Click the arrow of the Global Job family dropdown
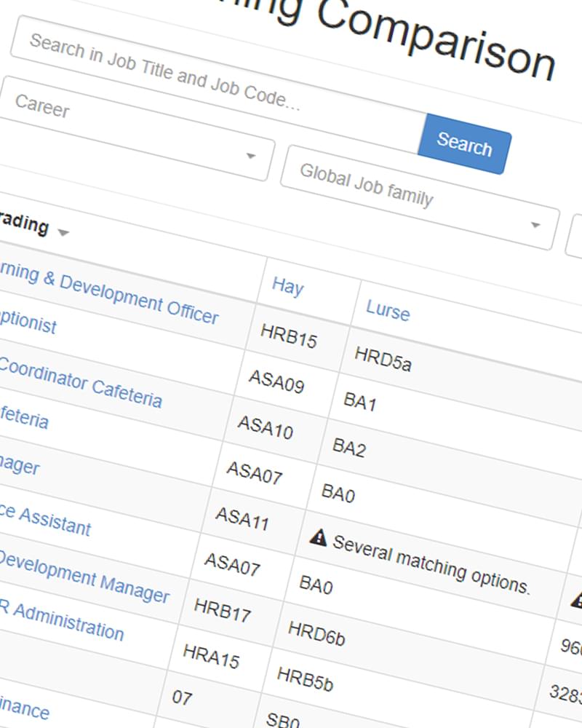582x728 pixels. [535, 225]
